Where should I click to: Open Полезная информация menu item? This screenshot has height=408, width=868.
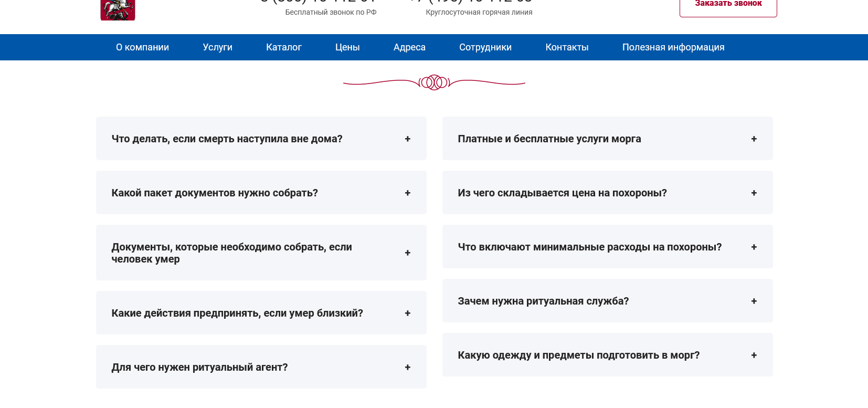pyautogui.click(x=673, y=47)
